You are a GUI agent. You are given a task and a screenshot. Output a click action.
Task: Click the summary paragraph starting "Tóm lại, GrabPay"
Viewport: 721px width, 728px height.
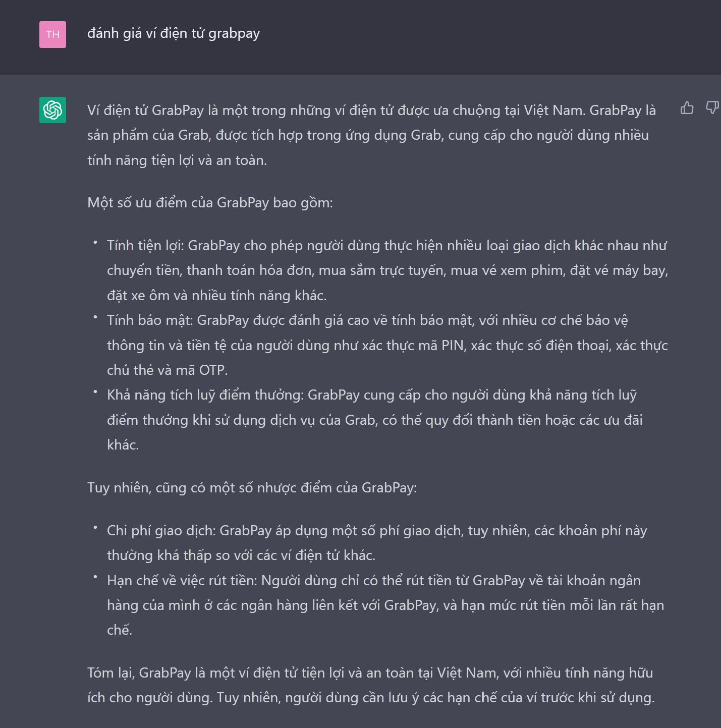click(x=371, y=685)
